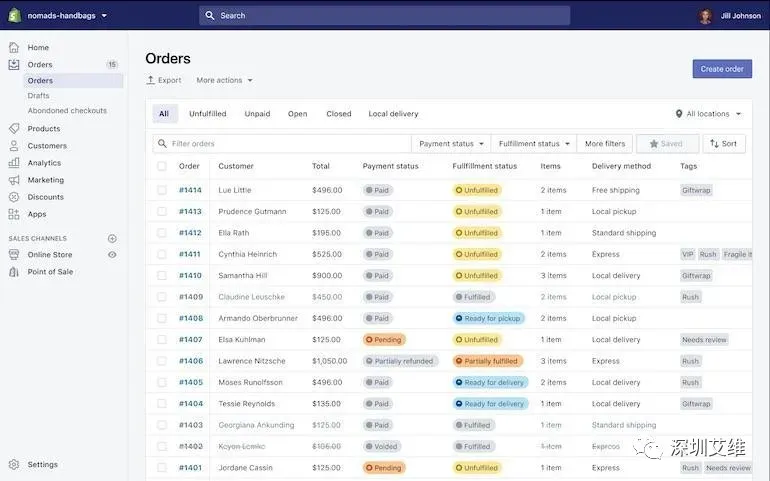The image size is (770, 481).
Task: Toggle the Online Store eye icon
Action: point(112,255)
